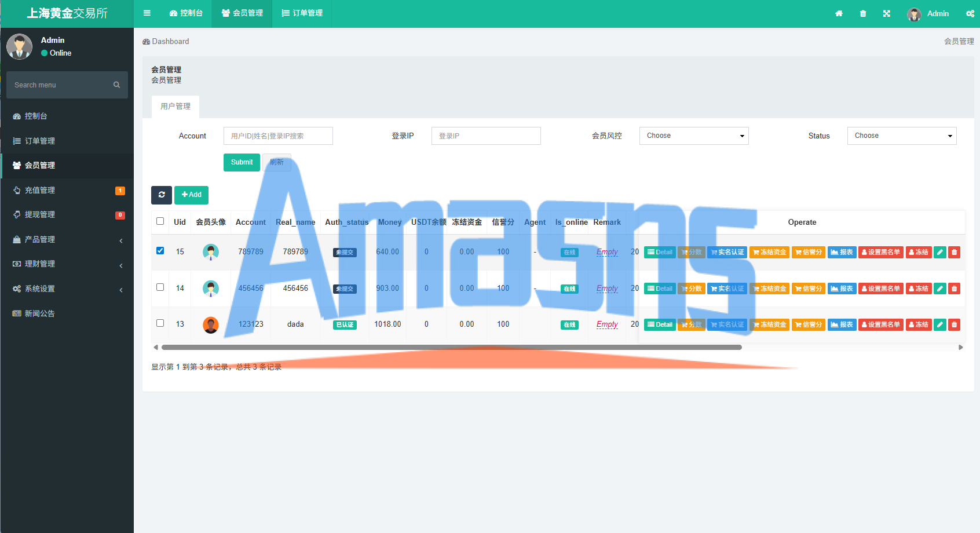Click the avatar of user 789789

(211, 252)
